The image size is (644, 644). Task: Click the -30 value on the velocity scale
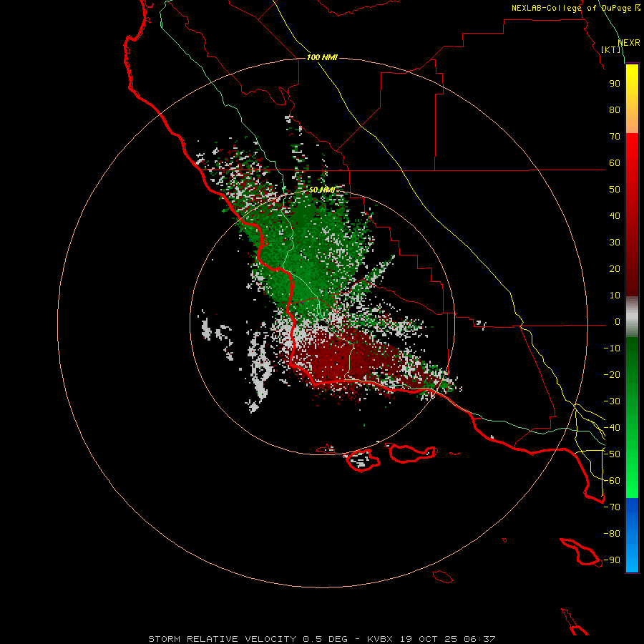(612, 401)
